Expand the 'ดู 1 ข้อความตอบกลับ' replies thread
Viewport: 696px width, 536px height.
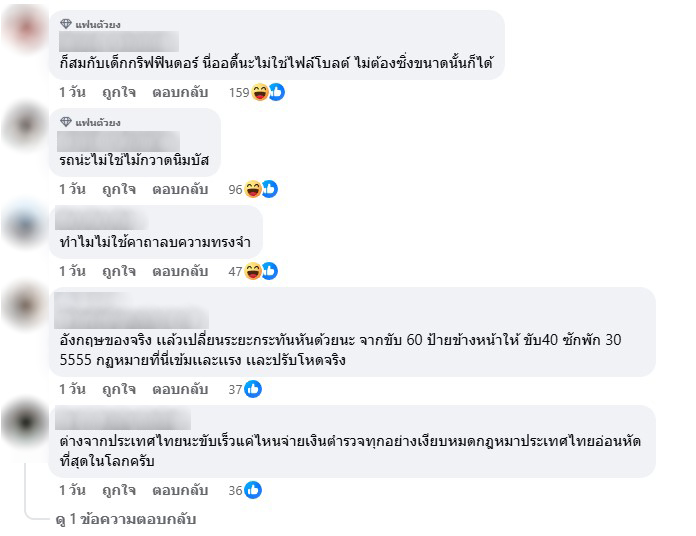[126, 519]
